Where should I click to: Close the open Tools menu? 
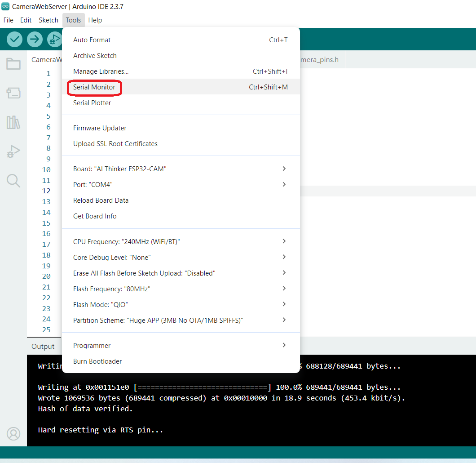click(73, 20)
